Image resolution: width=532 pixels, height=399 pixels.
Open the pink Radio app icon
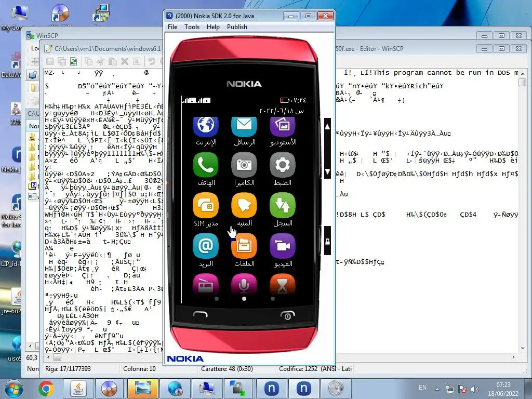click(x=206, y=284)
